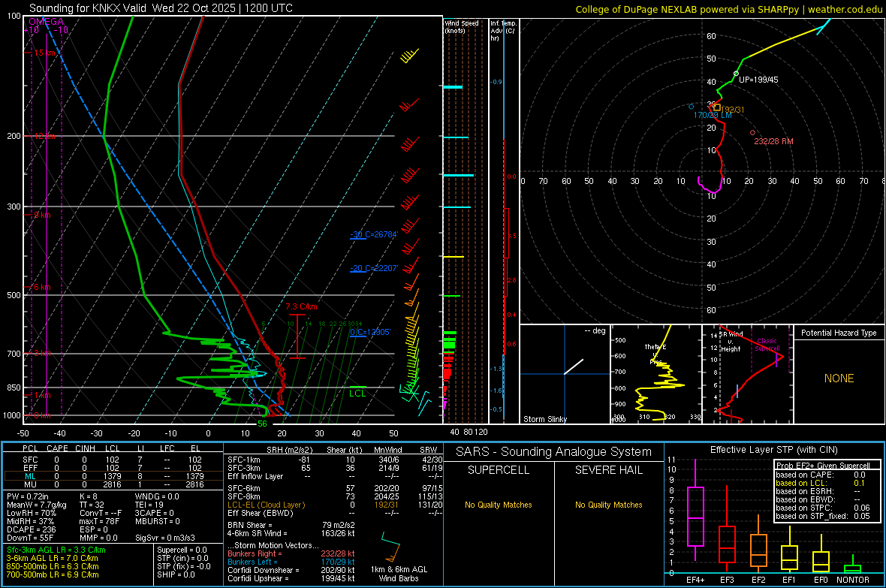Click the '1km & 6km AGL Wind Barbs' caption

coord(399,574)
